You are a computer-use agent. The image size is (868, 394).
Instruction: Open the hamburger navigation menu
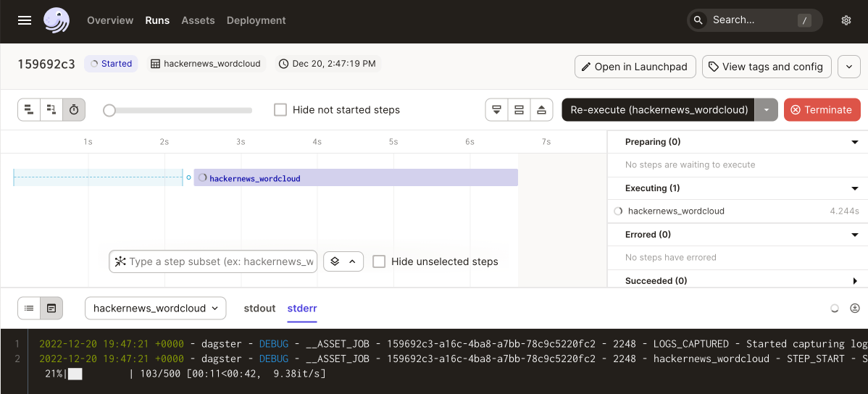click(25, 20)
